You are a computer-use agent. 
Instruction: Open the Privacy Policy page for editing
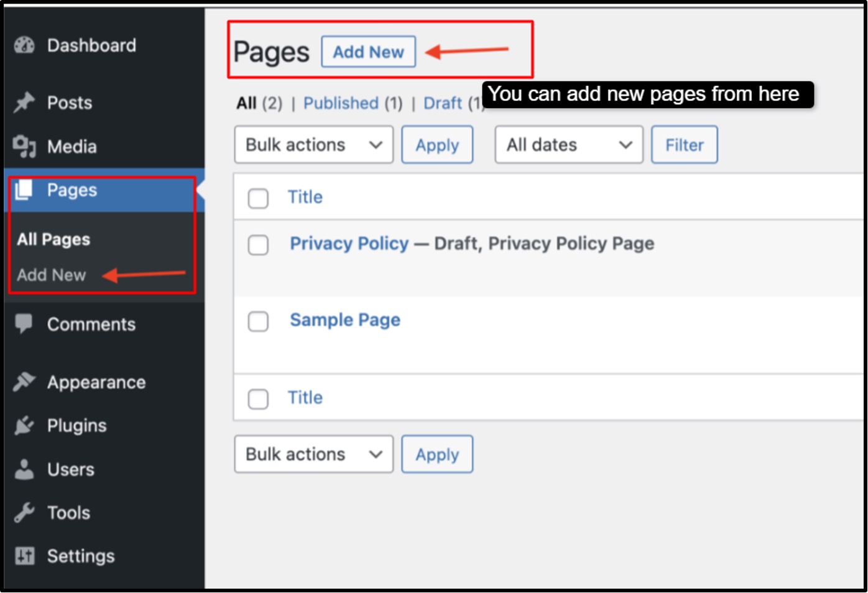349,244
